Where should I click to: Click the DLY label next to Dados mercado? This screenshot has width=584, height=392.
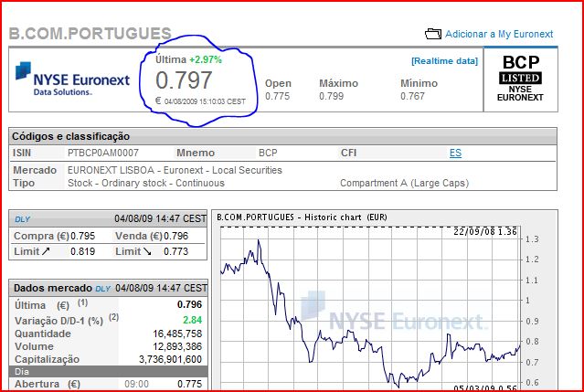(102, 289)
